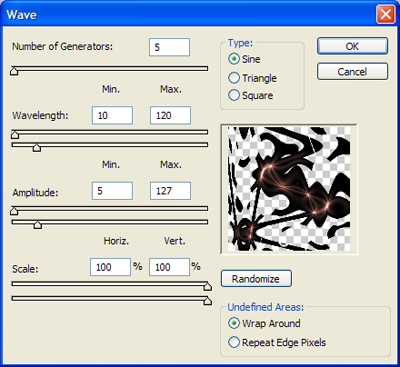Click the horizontal Scale slider handle
This screenshot has height=367, width=400.
(x=208, y=286)
